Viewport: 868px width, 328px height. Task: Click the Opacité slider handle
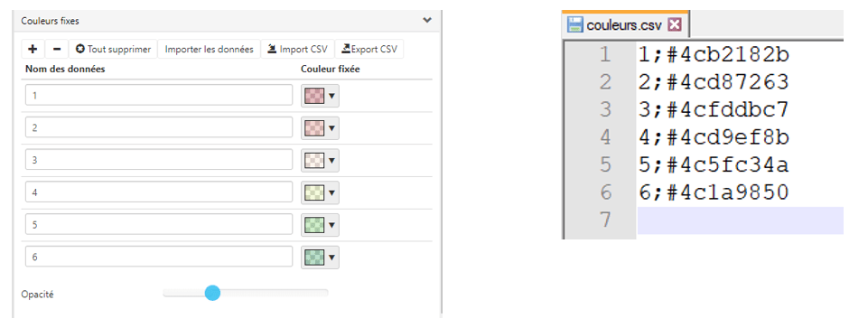click(x=212, y=293)
